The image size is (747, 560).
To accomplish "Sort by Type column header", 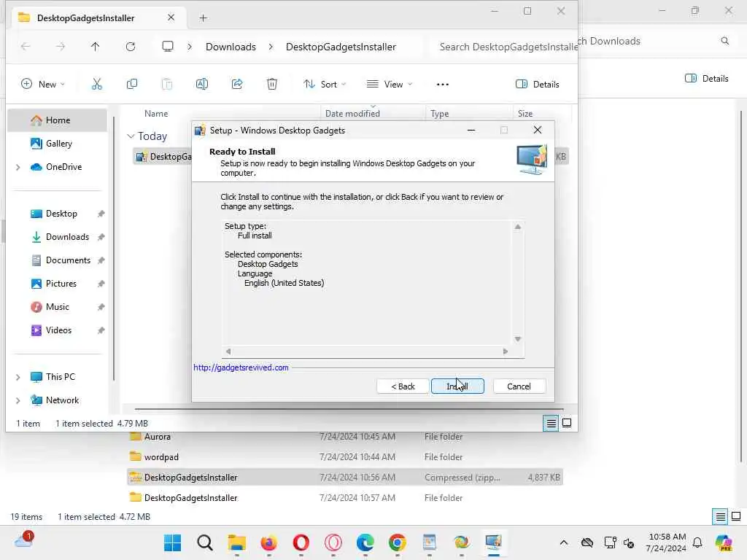I will click(440, 113).
